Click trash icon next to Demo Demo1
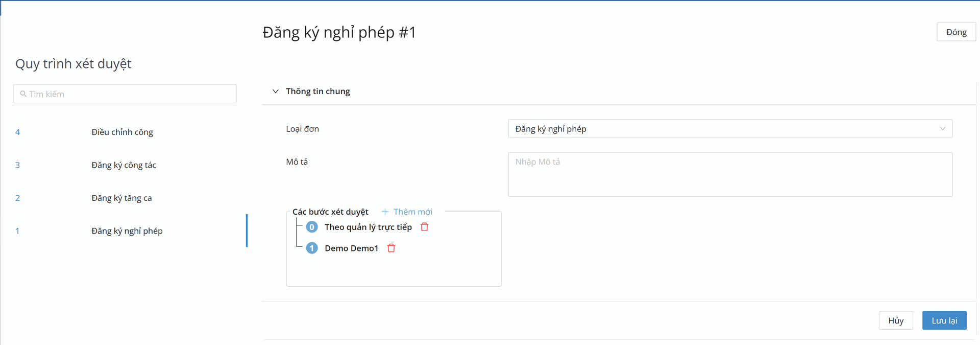The image size is (980, 345). coord(391,248)
